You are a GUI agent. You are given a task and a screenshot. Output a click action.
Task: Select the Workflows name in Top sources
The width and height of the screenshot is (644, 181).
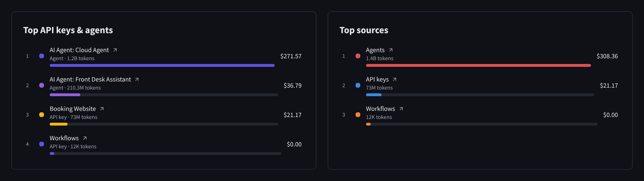coord(380,109)
